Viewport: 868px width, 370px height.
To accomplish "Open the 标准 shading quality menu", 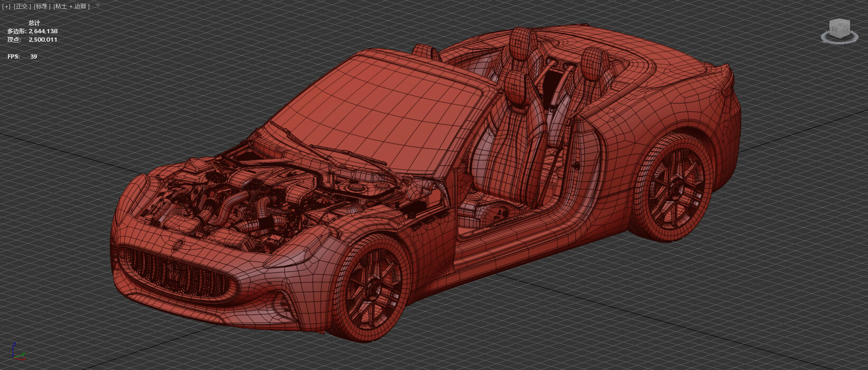I will coord(42,6).
